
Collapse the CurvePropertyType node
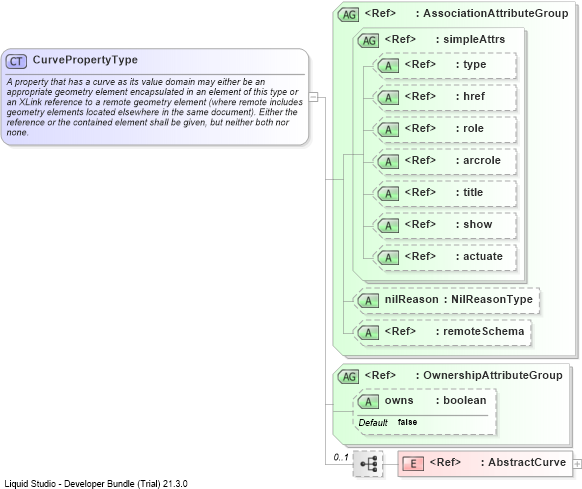[314, 97]
